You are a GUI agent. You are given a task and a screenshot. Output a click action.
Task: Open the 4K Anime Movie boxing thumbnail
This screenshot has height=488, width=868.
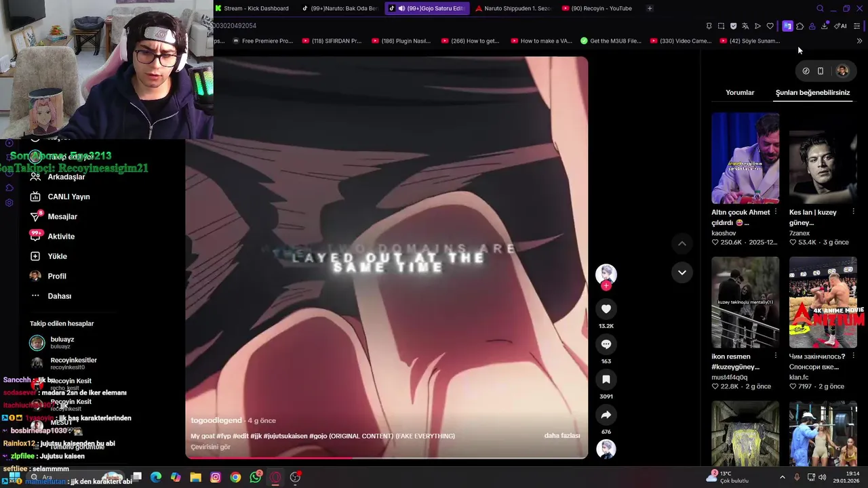click(823, 302)
